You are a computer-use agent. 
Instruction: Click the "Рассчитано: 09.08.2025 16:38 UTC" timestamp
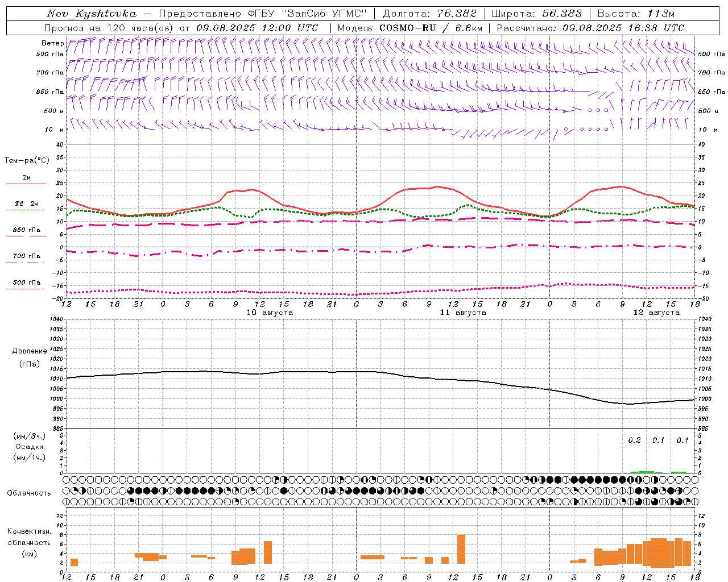point(590,28)
